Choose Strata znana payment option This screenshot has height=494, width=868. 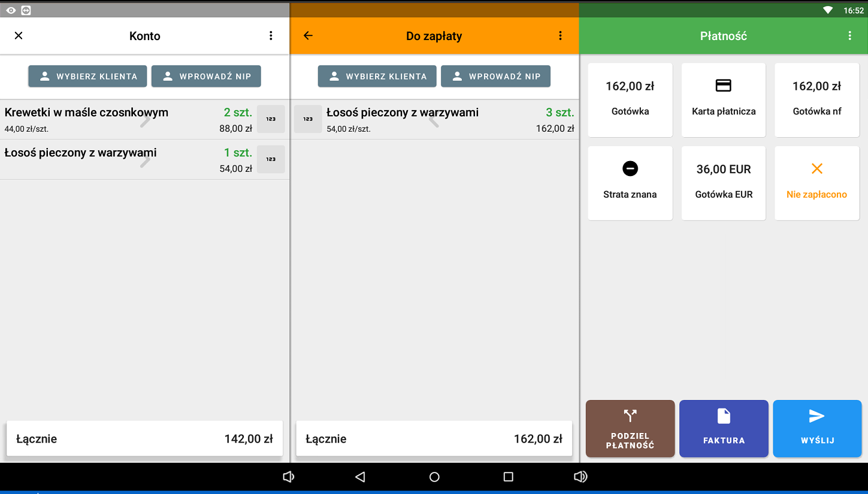(630, 183)
